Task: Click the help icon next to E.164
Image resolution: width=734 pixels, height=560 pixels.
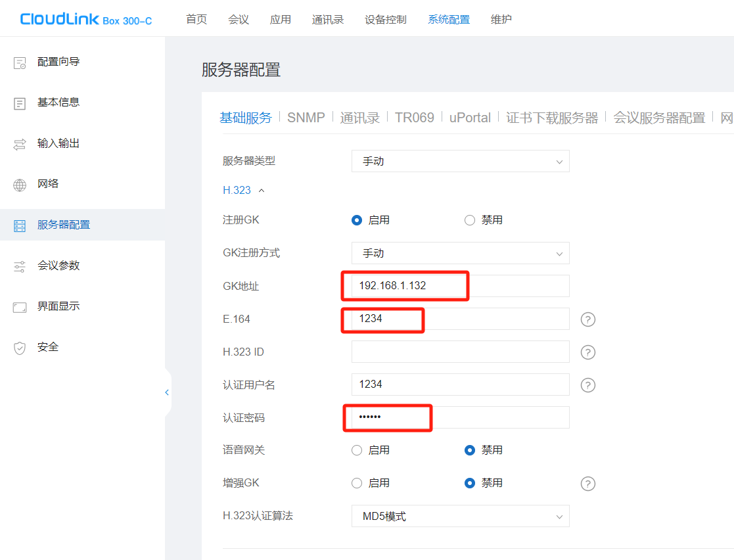Action: [588, 319]
